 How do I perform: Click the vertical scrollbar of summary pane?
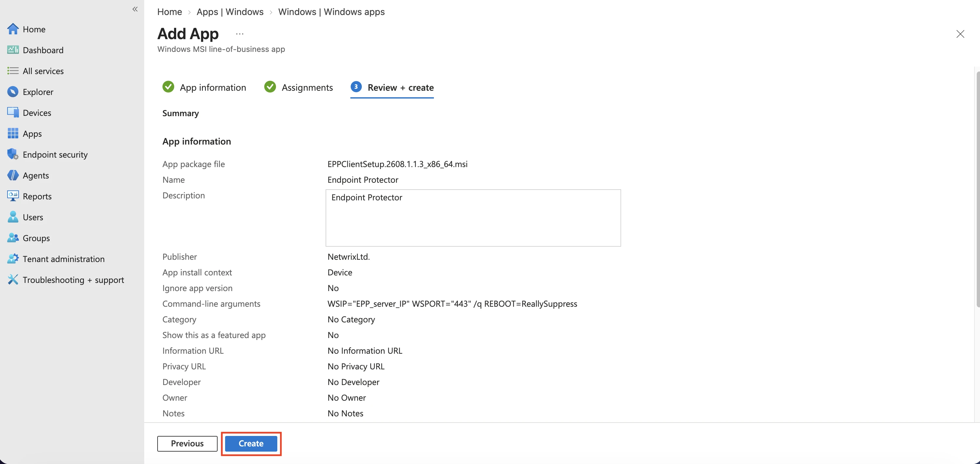point(978,189)
